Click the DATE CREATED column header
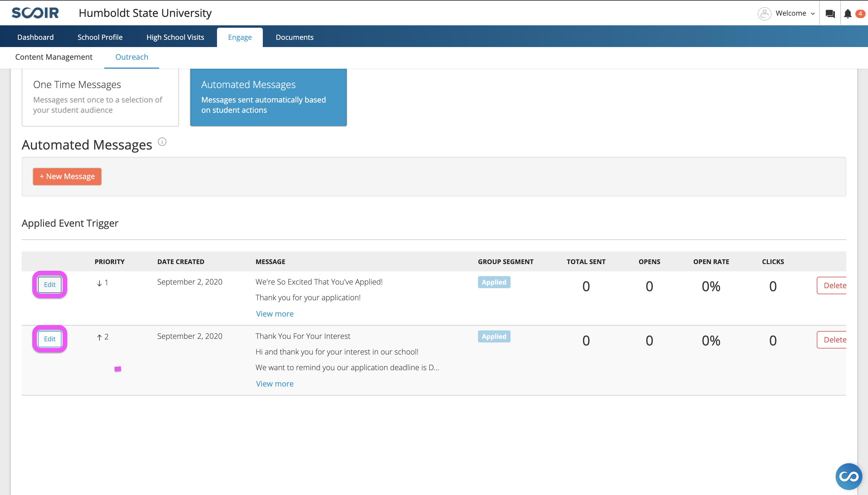 click(x=181, y=262)
